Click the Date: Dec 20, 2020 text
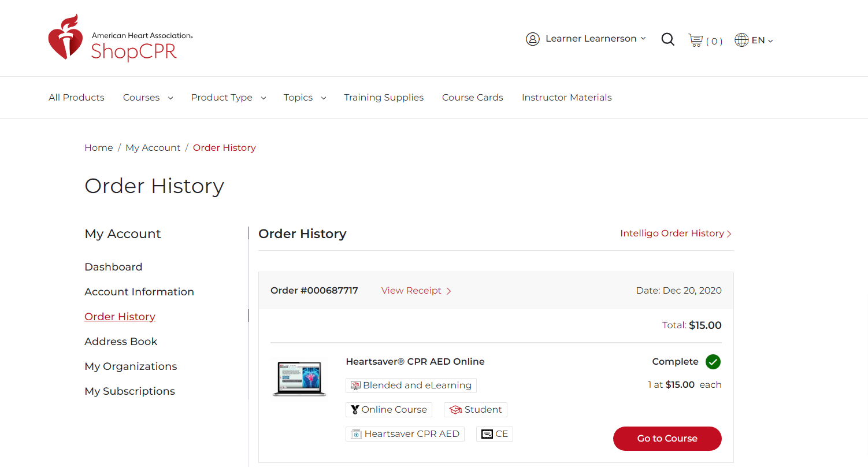868x467 pixels. 678,291
